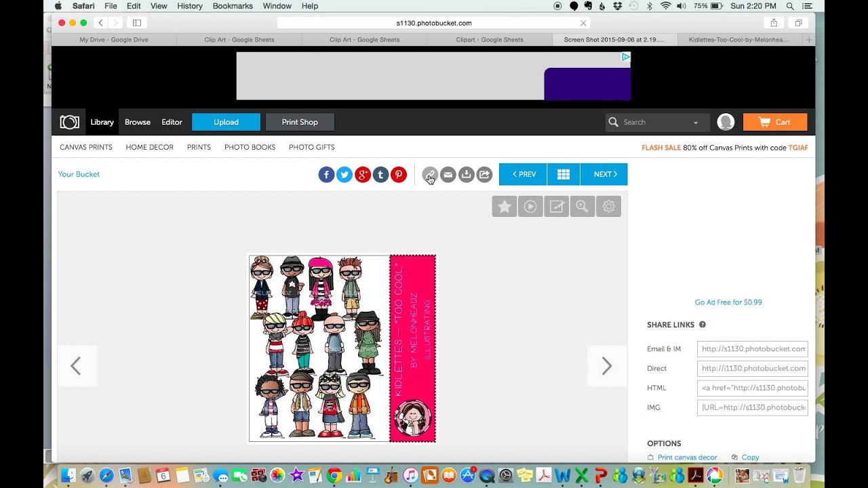Open Safari Bookmarks menu
The height and width of the screenshot is (488, 868).
tap(231, 6)
